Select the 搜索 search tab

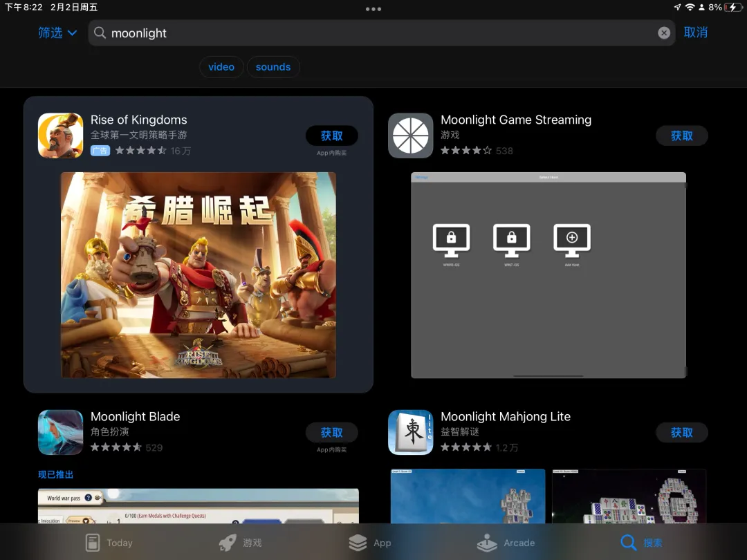pyautogui.click(x=641, y=543)
